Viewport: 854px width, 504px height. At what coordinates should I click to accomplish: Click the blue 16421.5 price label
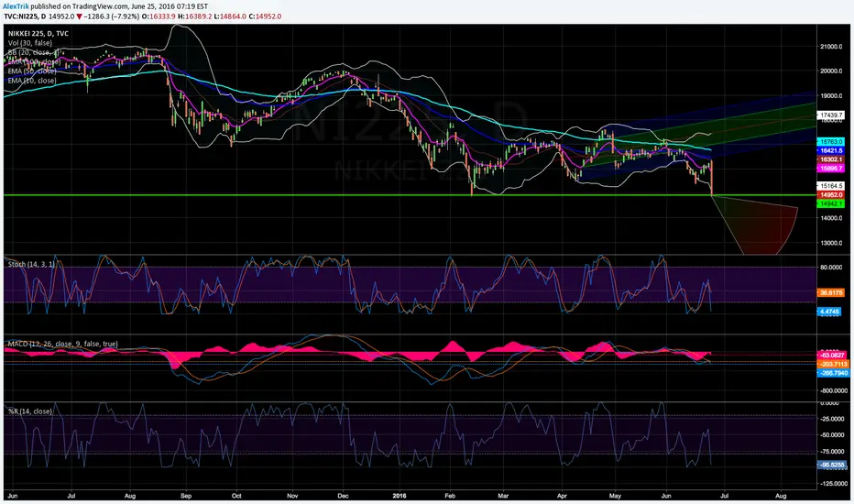(830, 150)
